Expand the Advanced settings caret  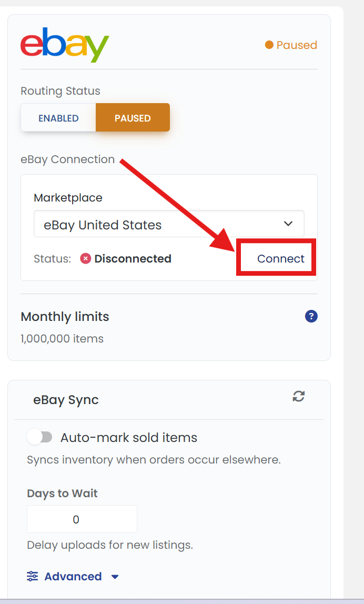tap(115, 577)
